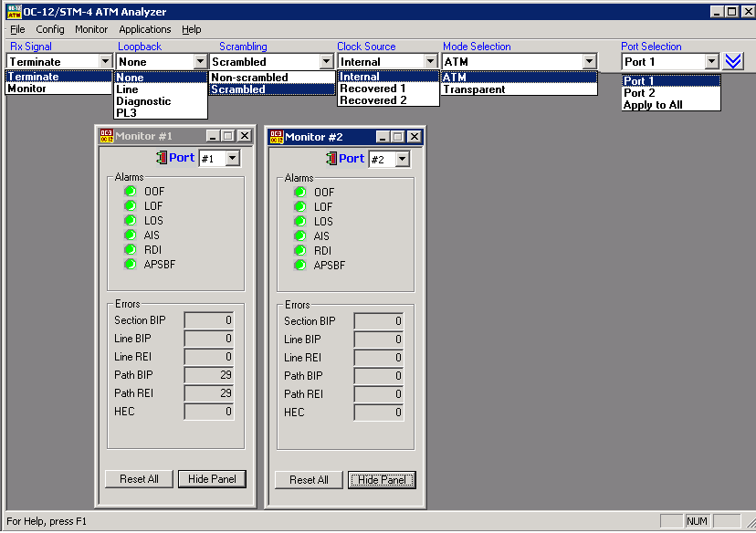The height and width of the screenshot is (533, 756).
Task: Select PL3 loopback option
Action: (161, 113)
